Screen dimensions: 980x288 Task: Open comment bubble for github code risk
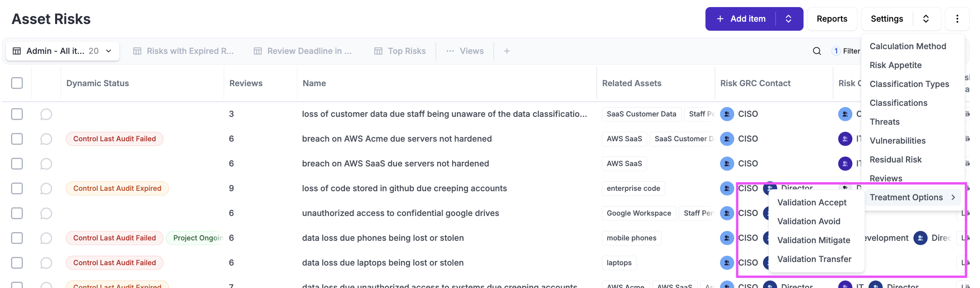pos(46,188)
